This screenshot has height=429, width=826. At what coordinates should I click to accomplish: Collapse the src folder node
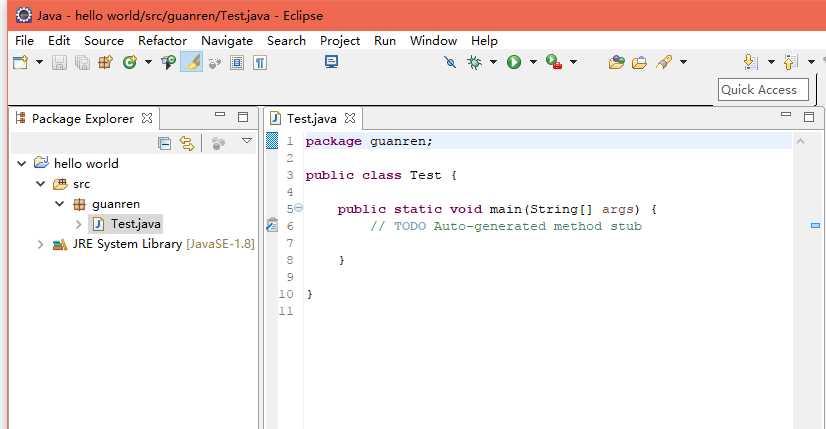tap(41, 184)
